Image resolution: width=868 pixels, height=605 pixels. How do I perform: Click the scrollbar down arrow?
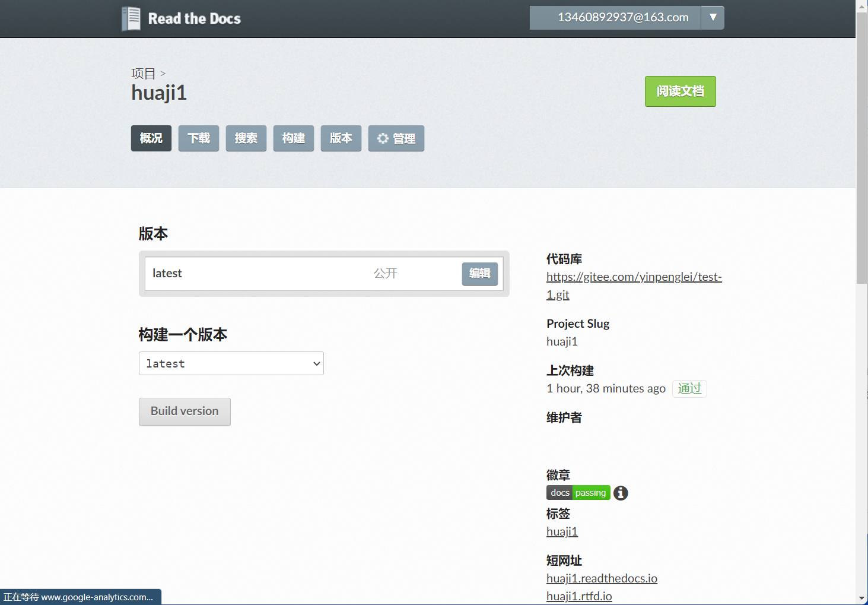tap(862, 598)
